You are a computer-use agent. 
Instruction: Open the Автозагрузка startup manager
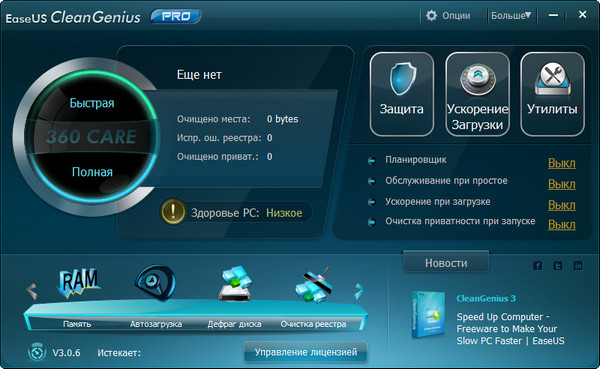point(155,283)
